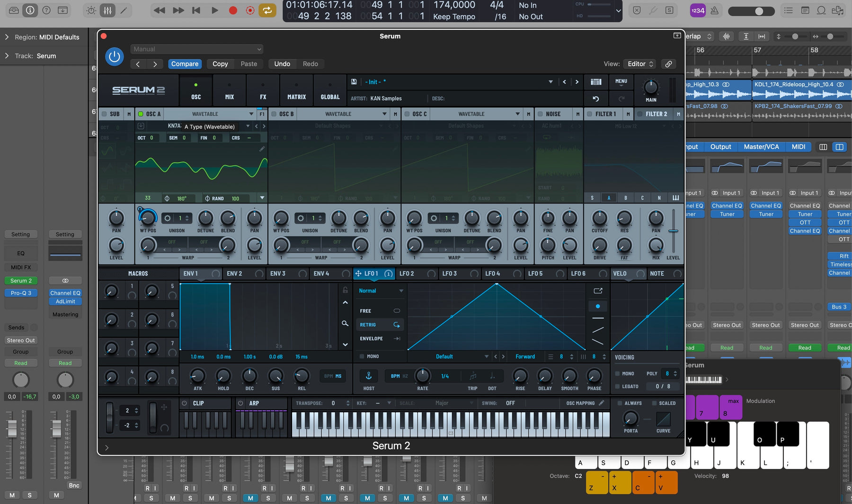852x504 pixels.
Task: Click the Copy button
Action: click(220, 64)
